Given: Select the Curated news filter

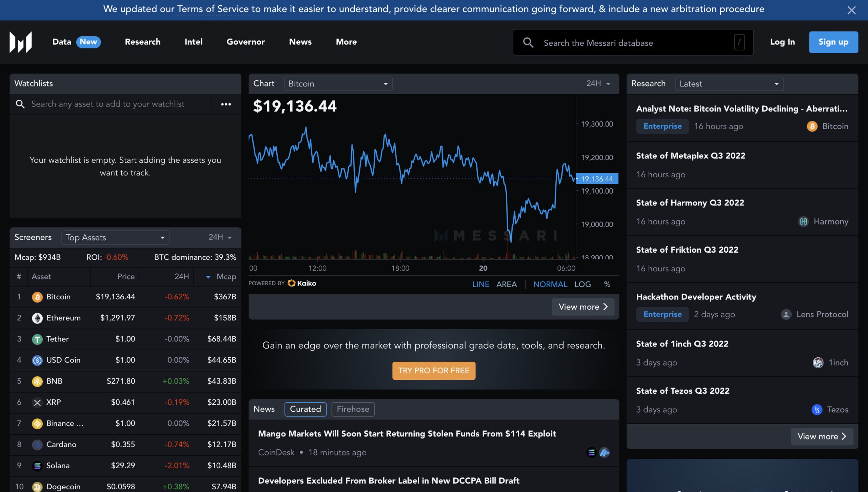Looking at the screenshot, I should [x=305, y=409].
